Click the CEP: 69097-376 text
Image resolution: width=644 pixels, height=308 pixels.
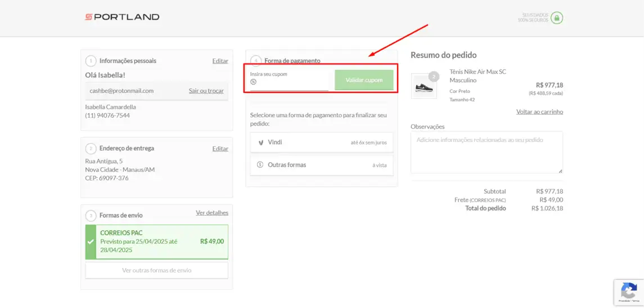(x=107, y=178)
